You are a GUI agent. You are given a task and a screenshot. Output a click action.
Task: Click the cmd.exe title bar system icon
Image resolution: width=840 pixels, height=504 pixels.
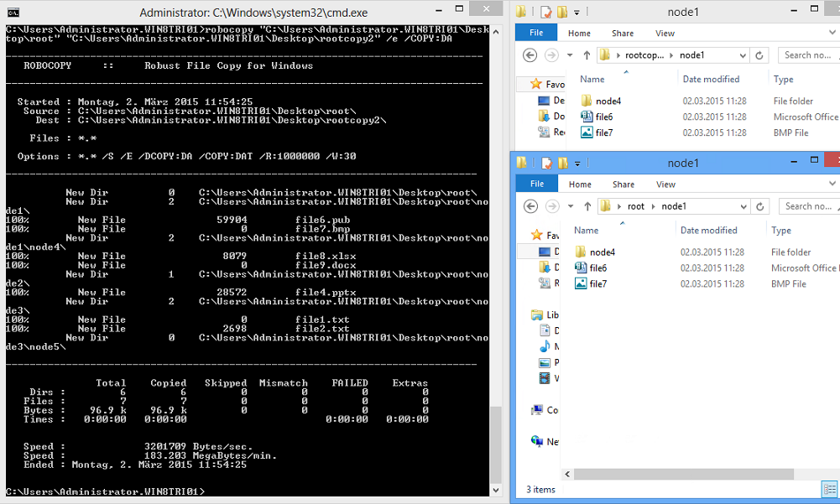[x=13, y=13]
